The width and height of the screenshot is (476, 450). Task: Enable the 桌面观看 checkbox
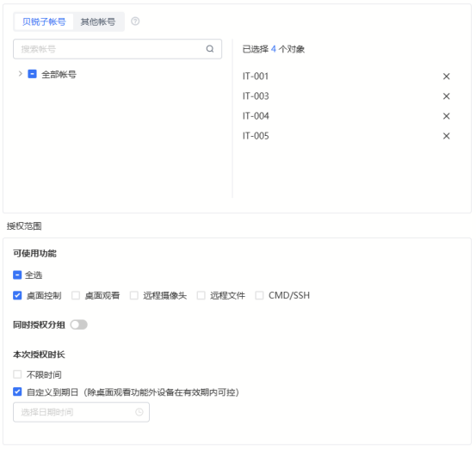pos(76,295)
